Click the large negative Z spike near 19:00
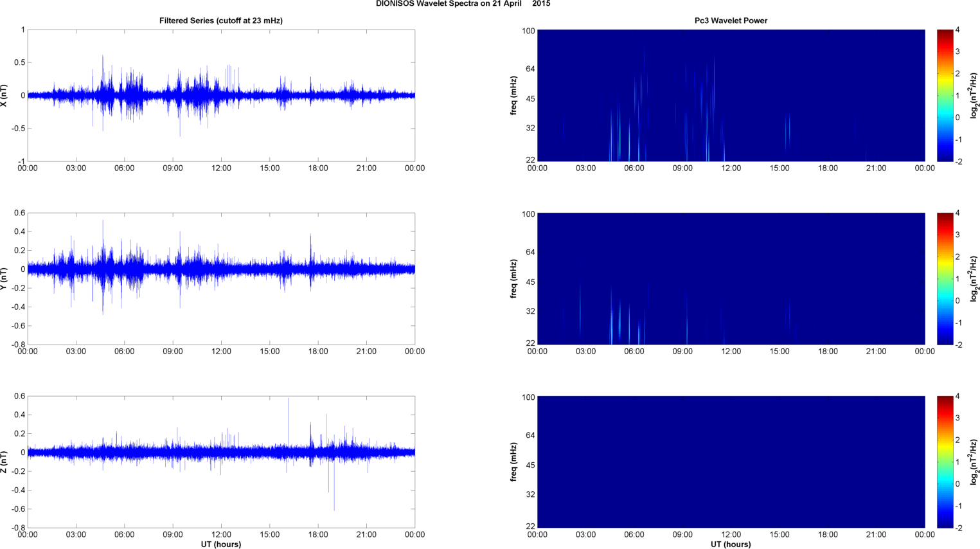This screenshot has height=549, width=980. (x=334, y=485)
